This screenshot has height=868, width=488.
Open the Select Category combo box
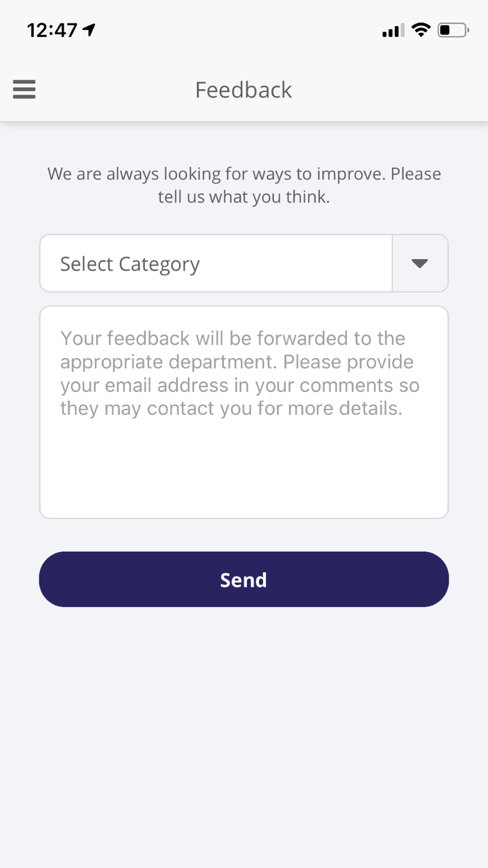[244, 264]
